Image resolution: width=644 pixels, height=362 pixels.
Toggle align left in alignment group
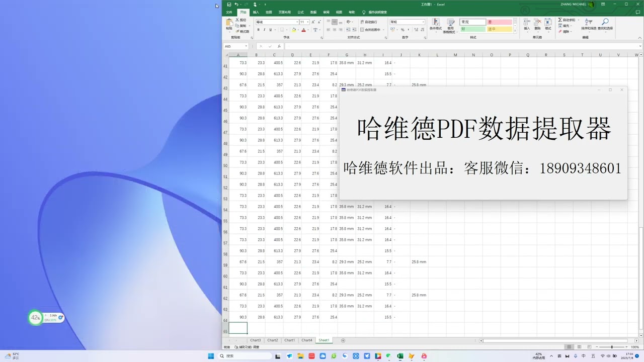coord(328,30)
